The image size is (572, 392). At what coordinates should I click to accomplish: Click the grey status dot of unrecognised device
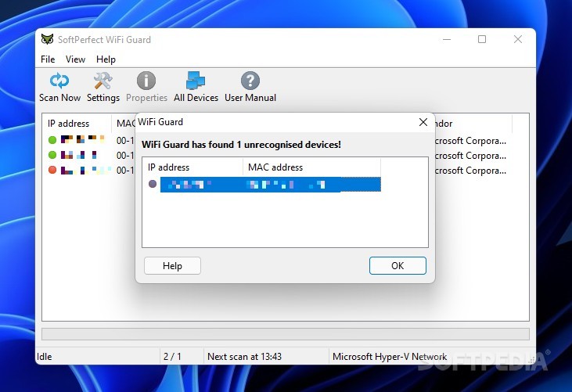[153, 184]
